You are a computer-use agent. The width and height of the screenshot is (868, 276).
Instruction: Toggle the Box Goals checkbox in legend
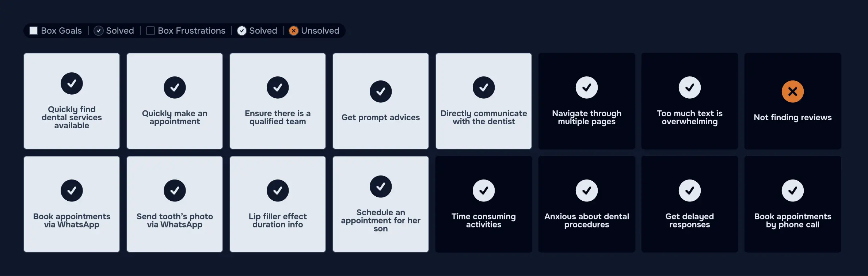click(x=34, y=31)
